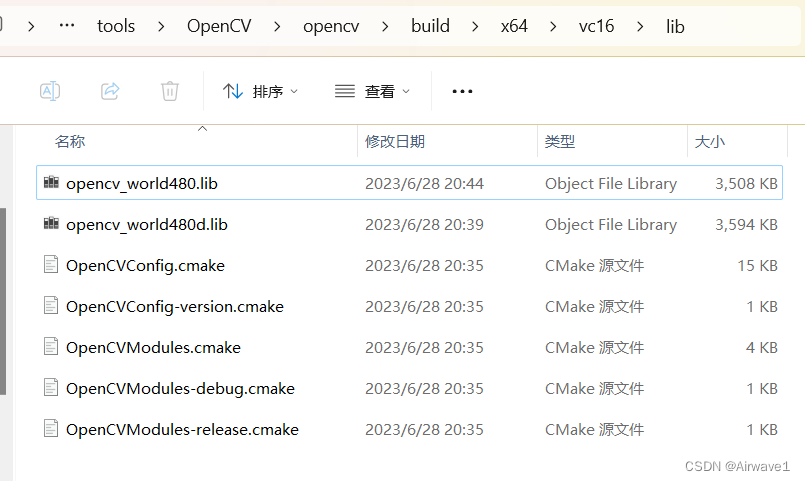805x481 pixels.
Task: Click the OpenCVModules.cmake file icon
Action: tap(52, 347)
